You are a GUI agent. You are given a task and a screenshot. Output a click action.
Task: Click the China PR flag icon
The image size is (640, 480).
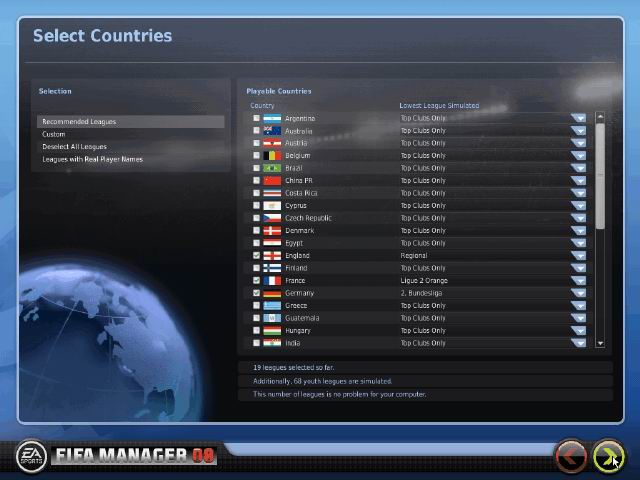click(272, 180)
